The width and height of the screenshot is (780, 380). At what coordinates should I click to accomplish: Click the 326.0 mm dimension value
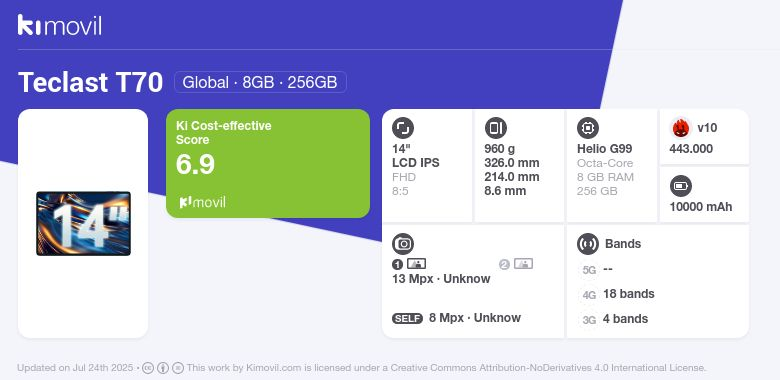(512, 163)
